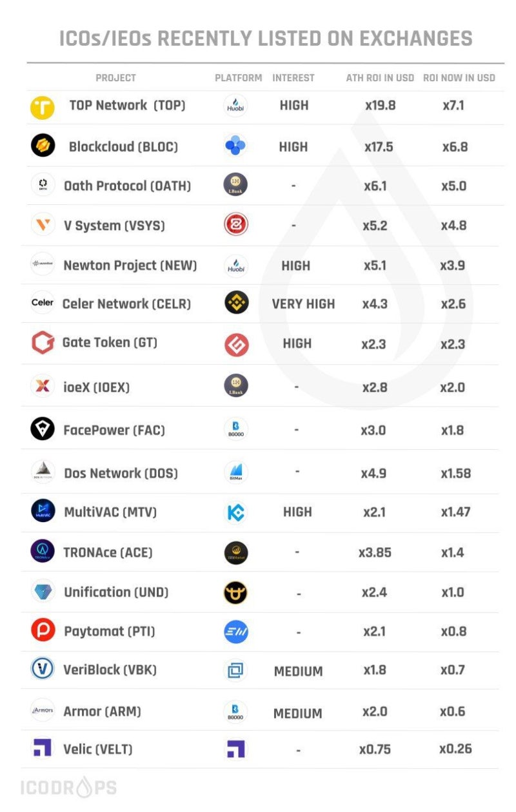Click the V System orange logo
The image size is (516, 812).
click(x=43, y=225)
